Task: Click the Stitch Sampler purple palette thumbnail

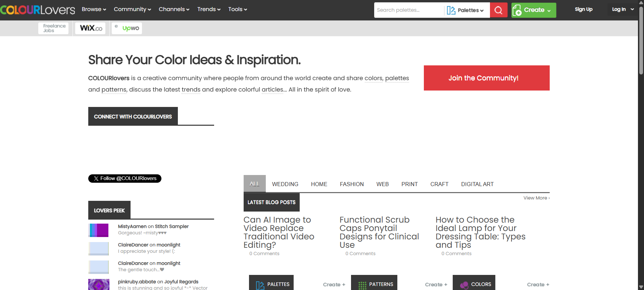Action: point(99,230)
